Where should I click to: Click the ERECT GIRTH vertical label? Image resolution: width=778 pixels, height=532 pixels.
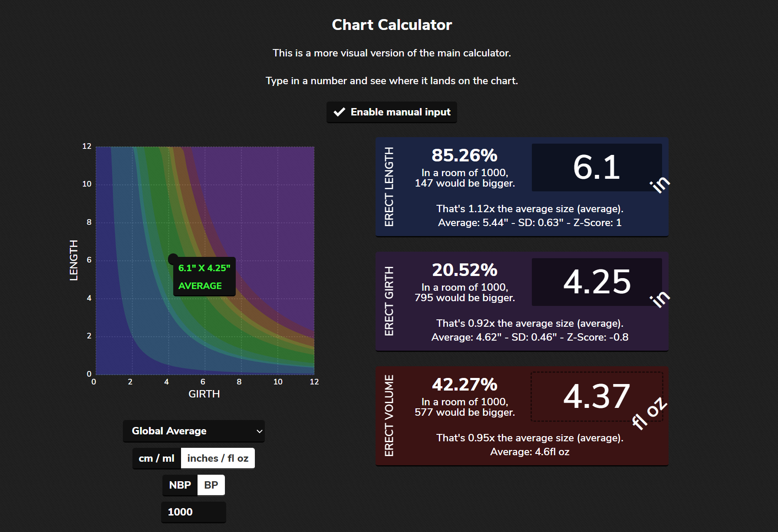click(x=389, y=301)
